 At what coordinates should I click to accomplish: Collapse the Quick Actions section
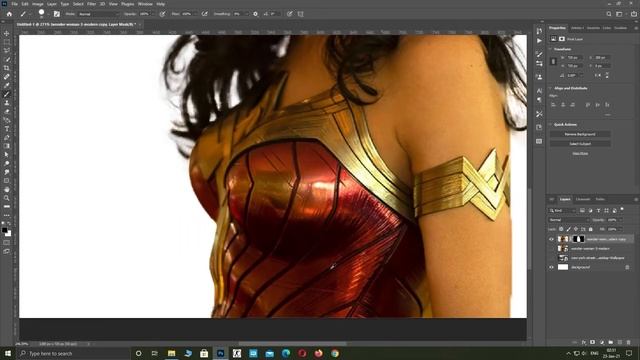click(x=551, y=124)
